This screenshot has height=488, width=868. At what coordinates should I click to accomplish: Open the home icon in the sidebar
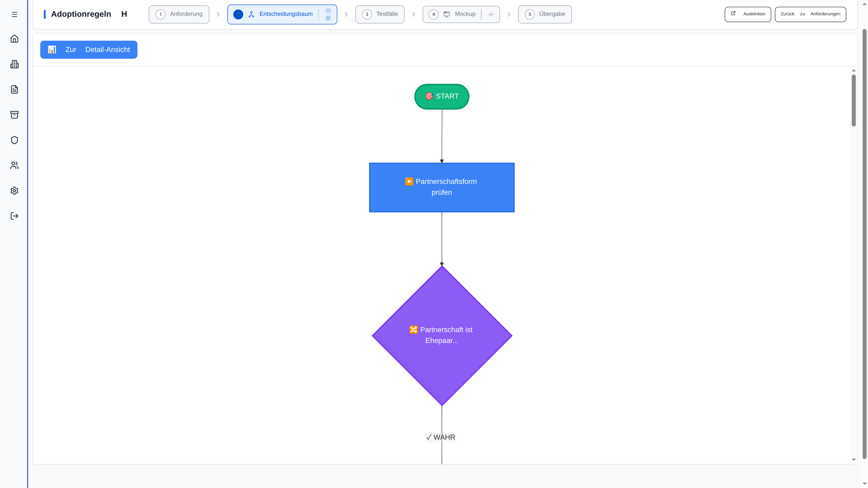pyautogui.click(x=14, y=39)
